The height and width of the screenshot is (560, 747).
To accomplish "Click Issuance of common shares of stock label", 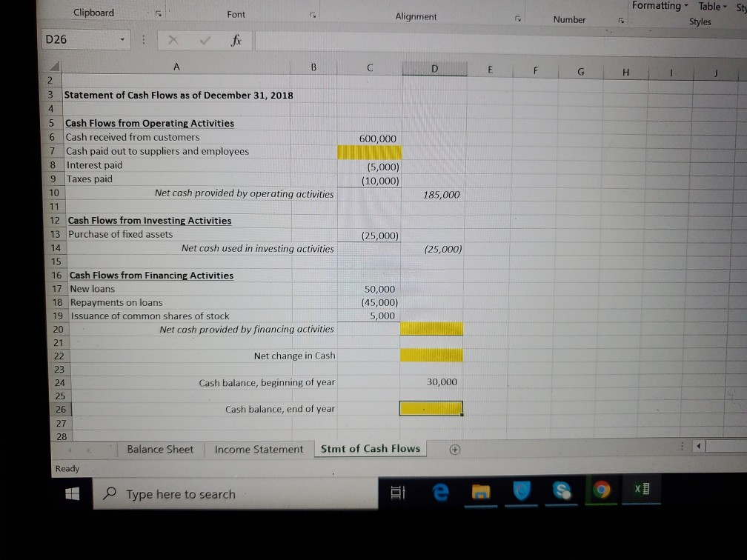I will [x=150, y=316].
